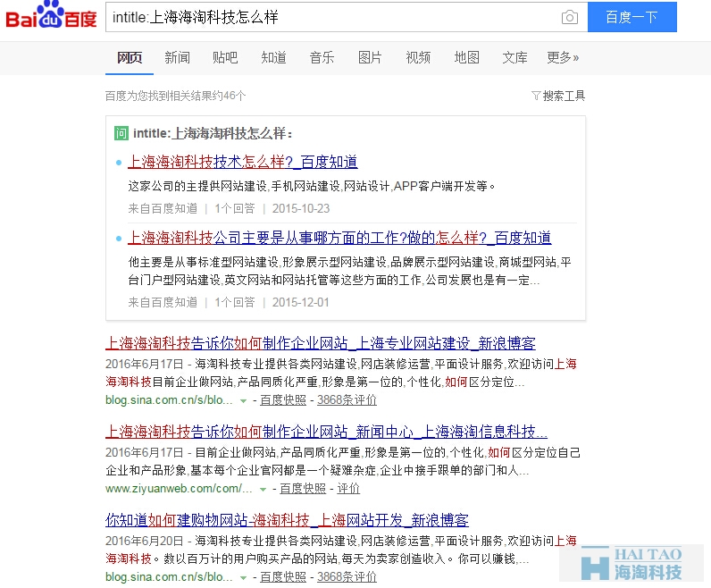Open 上海海淘科技技术怎么样?_百度知道 link
The height and width of the screenshot is (588, 711).
[x=243, y=162]
